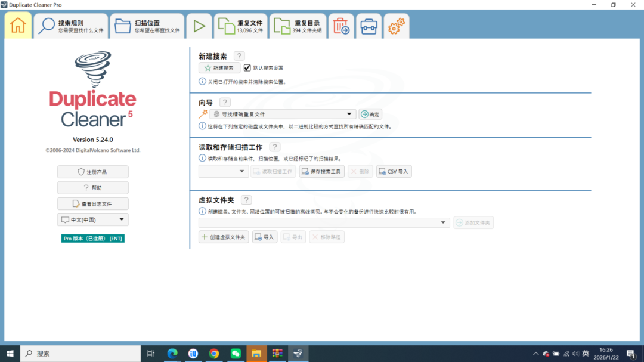Open the 重复文件 duplicate files tab

(241, 26)
